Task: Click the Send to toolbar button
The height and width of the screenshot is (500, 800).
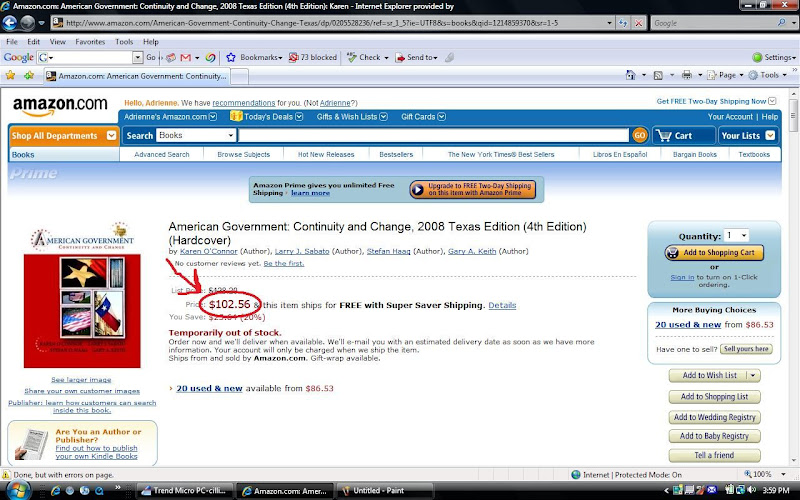Action: coord(416,58)
